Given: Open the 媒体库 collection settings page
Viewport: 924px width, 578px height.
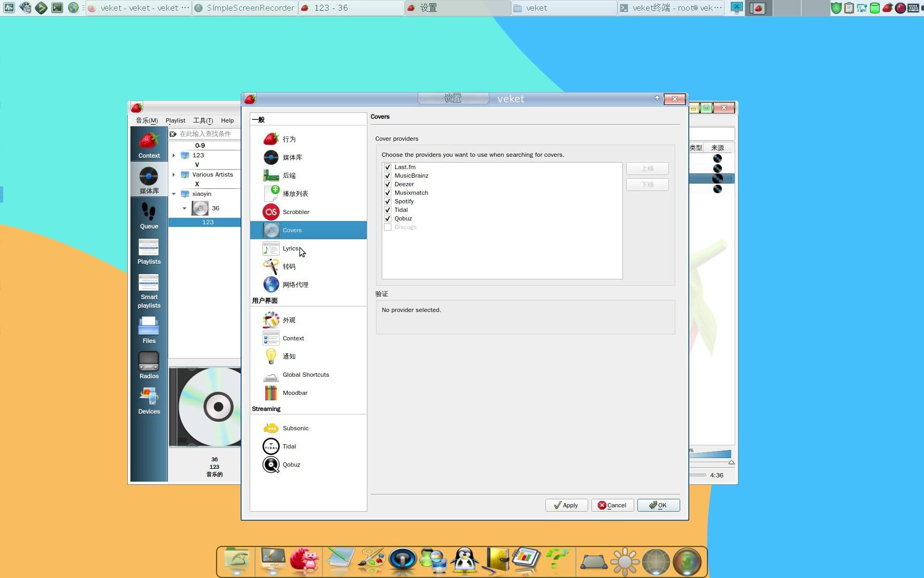Looking at the screenshot, I should pyautogui.click(x=308, y=157).
